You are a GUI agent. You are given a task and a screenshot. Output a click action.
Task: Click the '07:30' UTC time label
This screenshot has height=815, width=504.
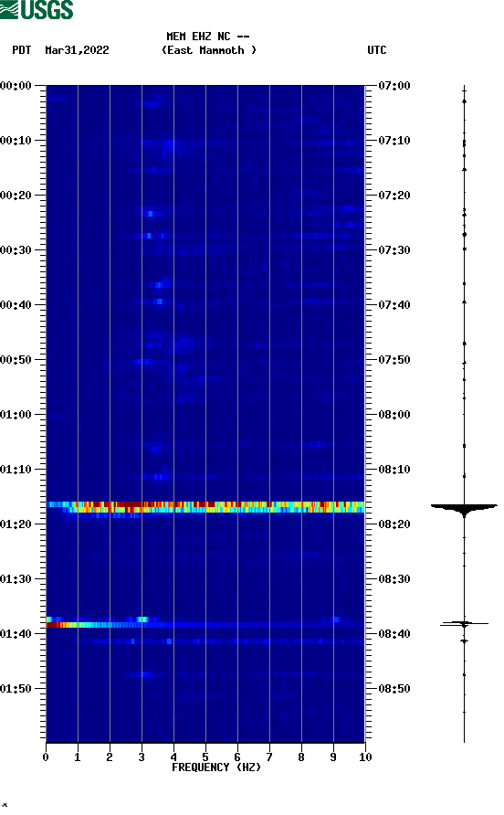tap(394, 250)
